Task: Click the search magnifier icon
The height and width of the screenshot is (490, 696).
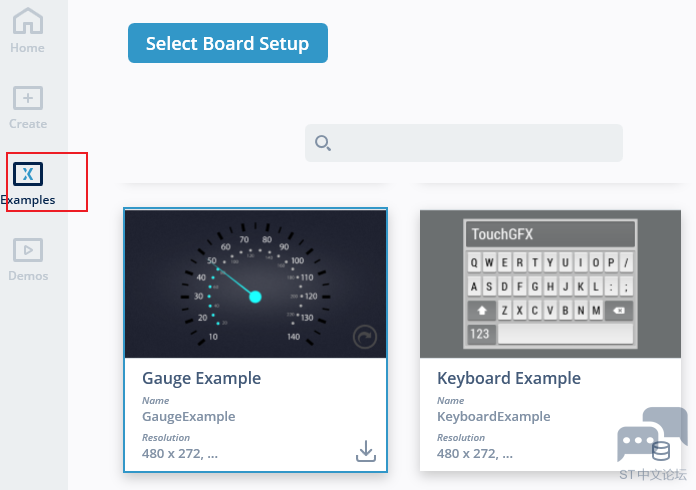Action: 323,143
